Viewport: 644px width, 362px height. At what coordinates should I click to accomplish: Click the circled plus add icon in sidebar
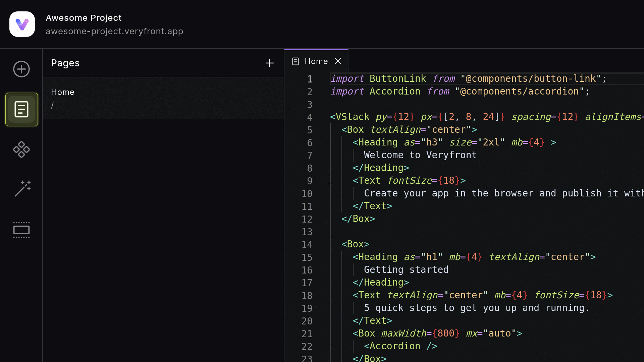(21, 69)
